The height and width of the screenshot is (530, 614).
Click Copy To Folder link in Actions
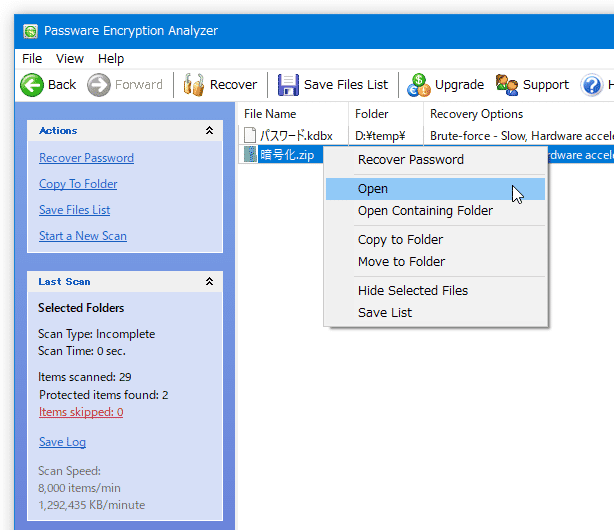[78, 184]
